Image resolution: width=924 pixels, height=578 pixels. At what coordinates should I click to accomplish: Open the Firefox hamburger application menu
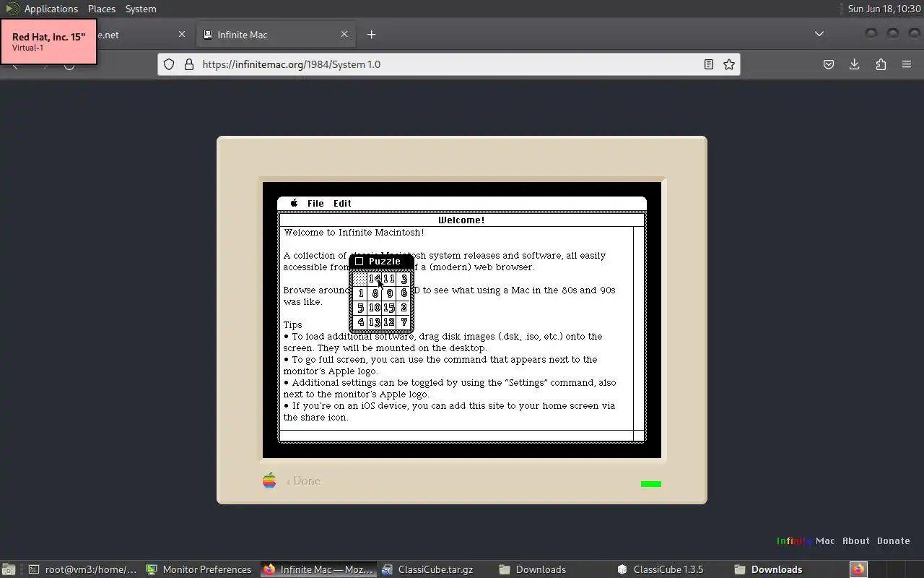point(907,64)
